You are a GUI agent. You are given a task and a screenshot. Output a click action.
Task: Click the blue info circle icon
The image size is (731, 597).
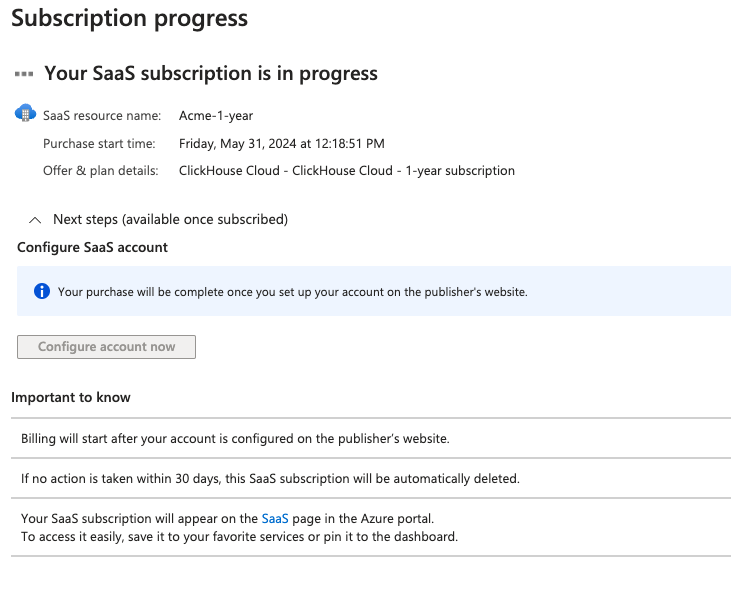click(x=41, y=292)
